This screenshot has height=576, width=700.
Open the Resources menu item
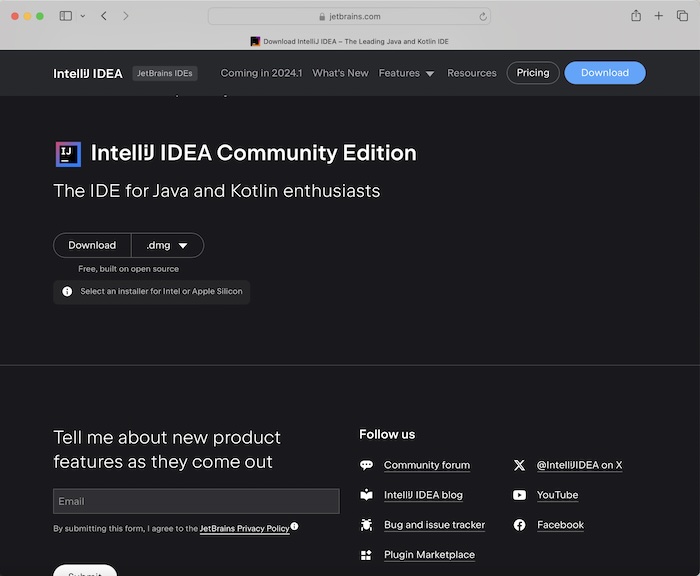472,73
